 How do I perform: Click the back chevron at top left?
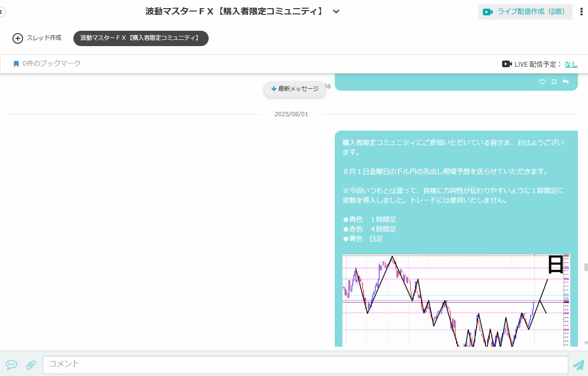(x=1, y=12)
